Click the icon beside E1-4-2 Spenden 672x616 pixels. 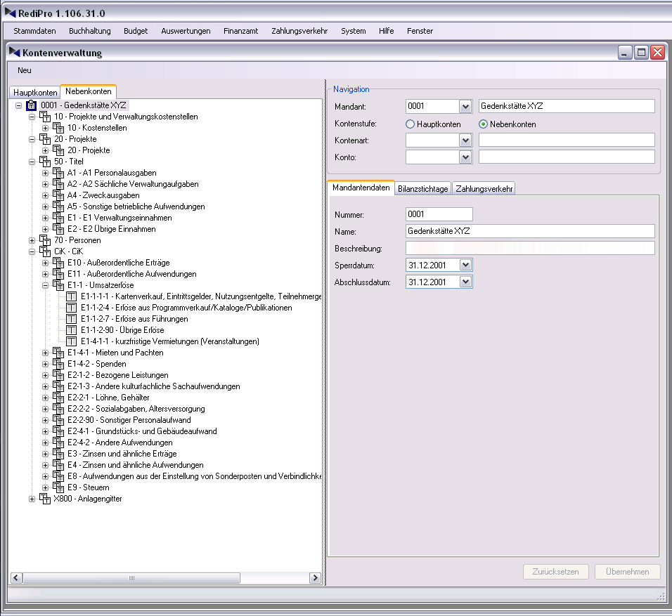point(58,364)
